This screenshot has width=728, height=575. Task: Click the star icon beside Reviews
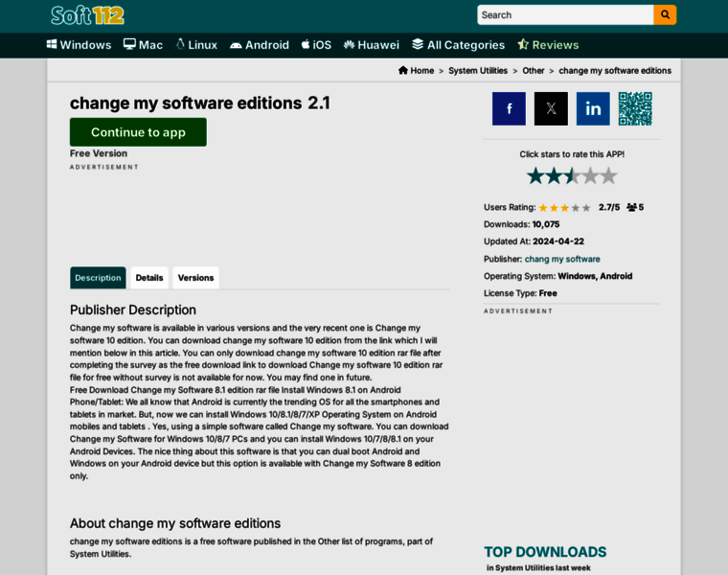click(523, 44)
